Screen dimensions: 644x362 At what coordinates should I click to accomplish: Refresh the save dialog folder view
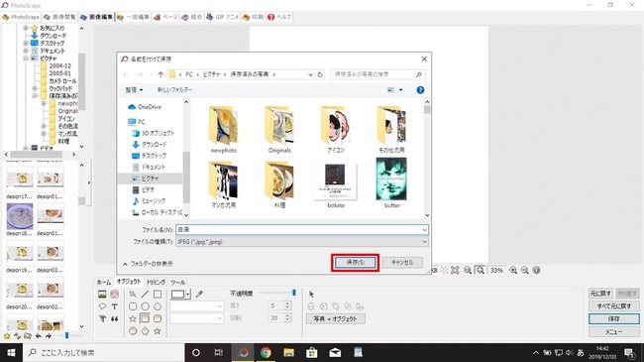pos(320,74)
